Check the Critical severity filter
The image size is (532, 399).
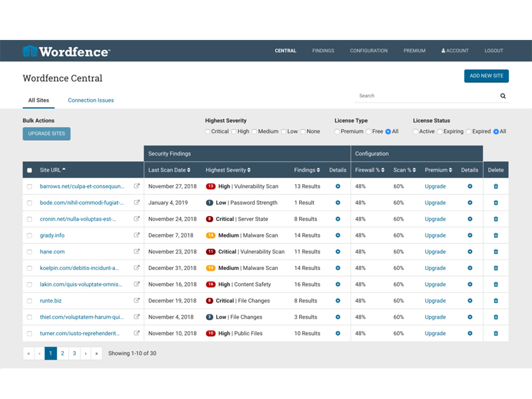(x=207, y=132)
